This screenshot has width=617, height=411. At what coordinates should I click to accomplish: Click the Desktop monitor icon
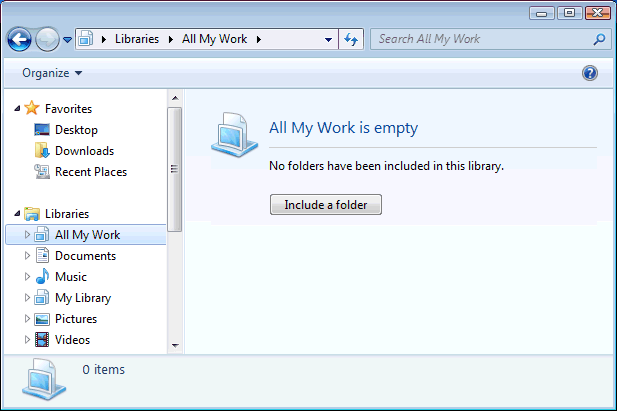42,130
